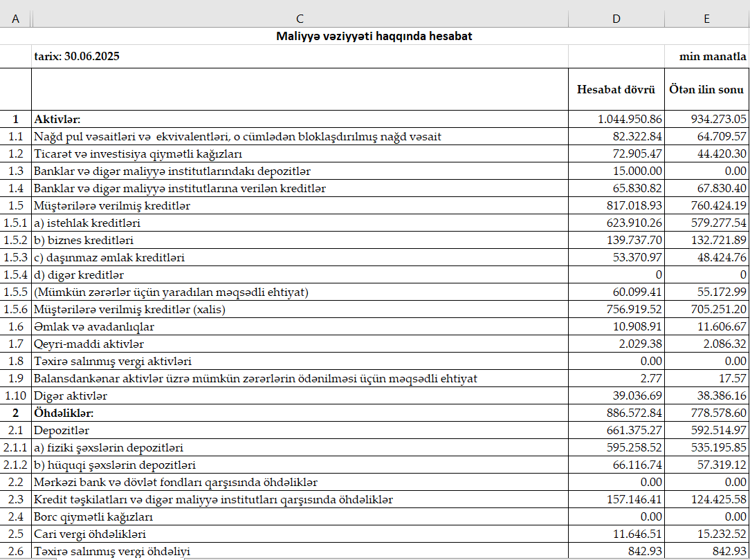Click the 'Ötən ilin sonu' header cell
This screenshot has height=560, width=750.
coord(706,89)
